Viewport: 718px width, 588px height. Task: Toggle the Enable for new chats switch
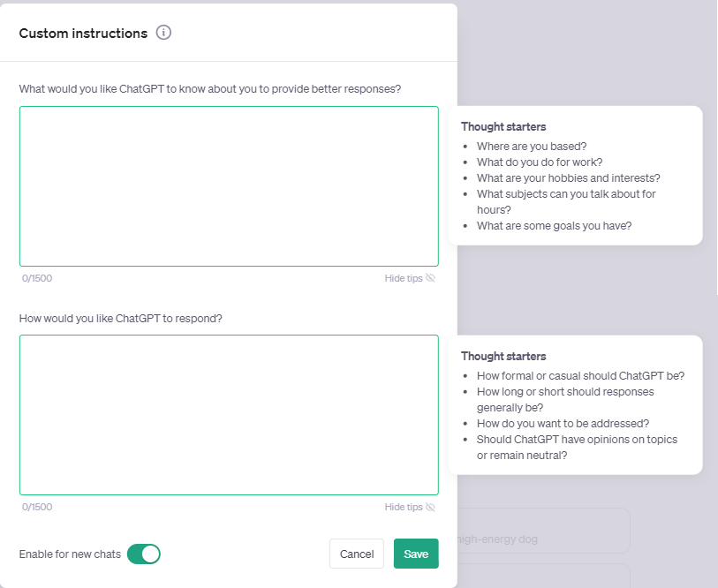pos(144,554)
